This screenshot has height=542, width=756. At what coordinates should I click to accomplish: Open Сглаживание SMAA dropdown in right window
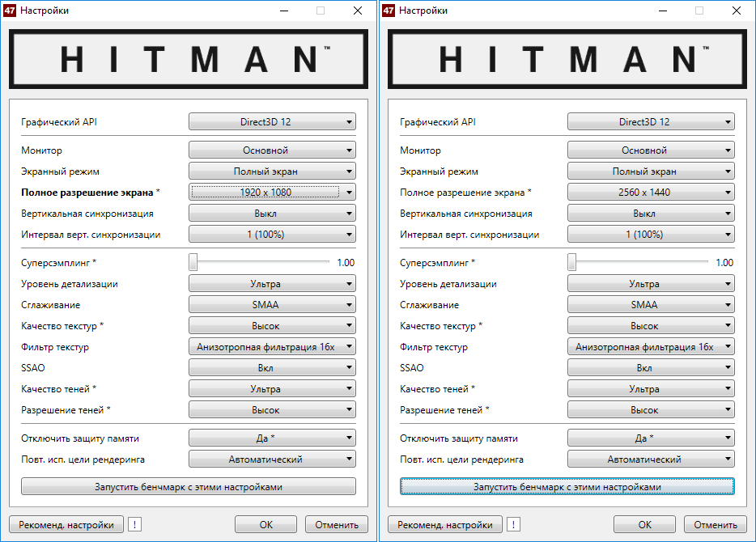[x=652, y=305]
